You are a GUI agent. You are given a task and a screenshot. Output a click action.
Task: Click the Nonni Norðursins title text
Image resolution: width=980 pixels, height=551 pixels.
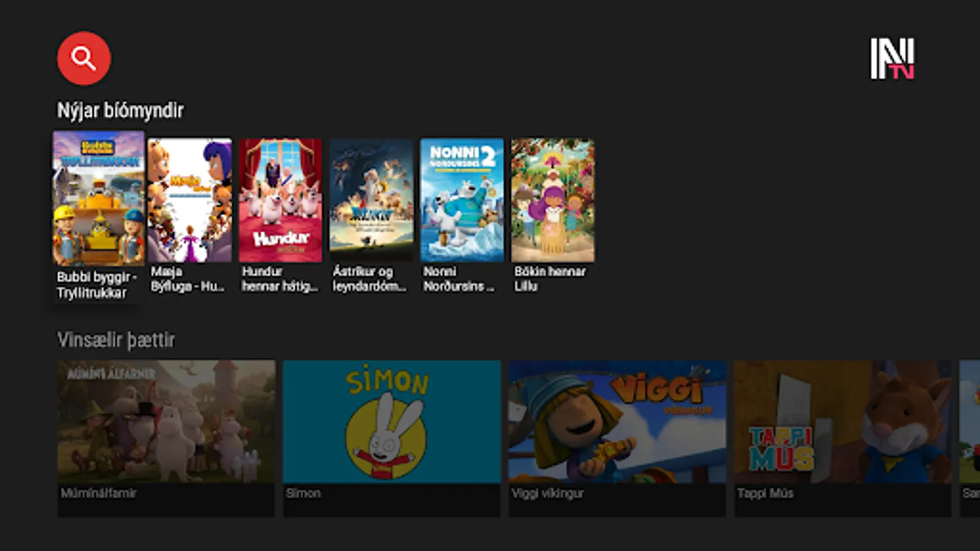(459, 279)
